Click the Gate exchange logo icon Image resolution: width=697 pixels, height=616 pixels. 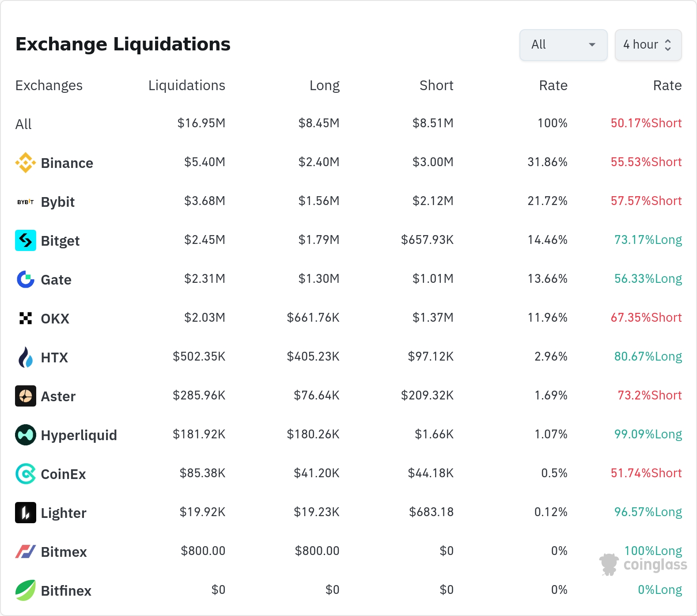pos(26,279)
